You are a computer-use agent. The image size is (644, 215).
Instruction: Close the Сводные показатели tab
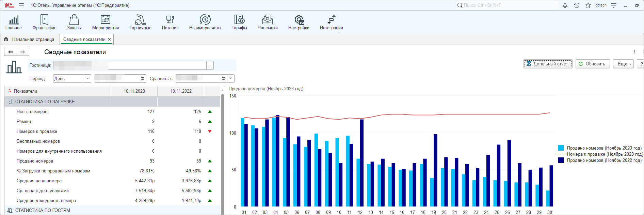110,40
